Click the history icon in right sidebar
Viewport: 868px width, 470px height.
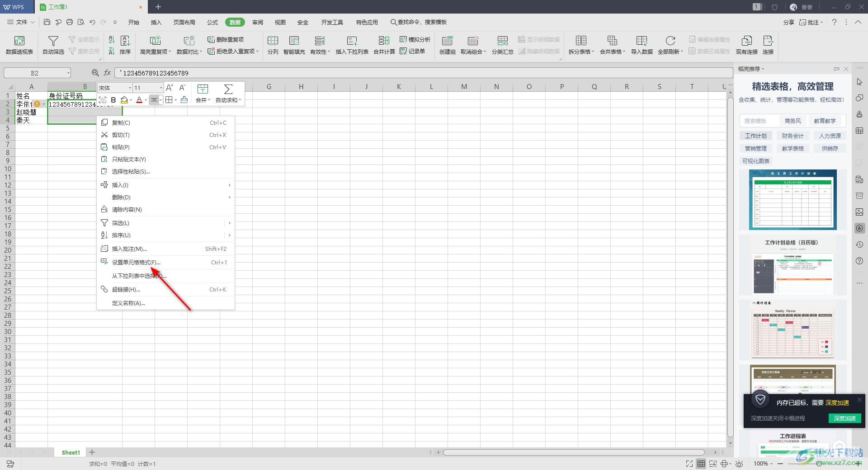(x=859, y=244)
